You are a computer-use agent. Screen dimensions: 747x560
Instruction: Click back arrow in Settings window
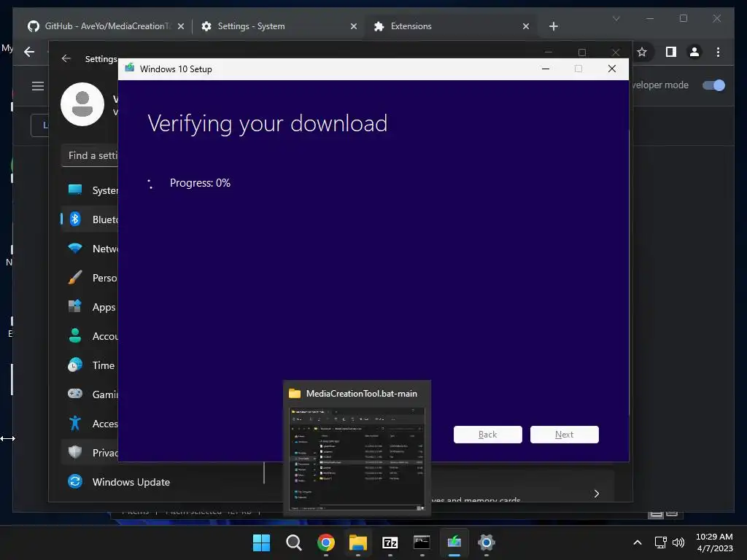(66, 58)
